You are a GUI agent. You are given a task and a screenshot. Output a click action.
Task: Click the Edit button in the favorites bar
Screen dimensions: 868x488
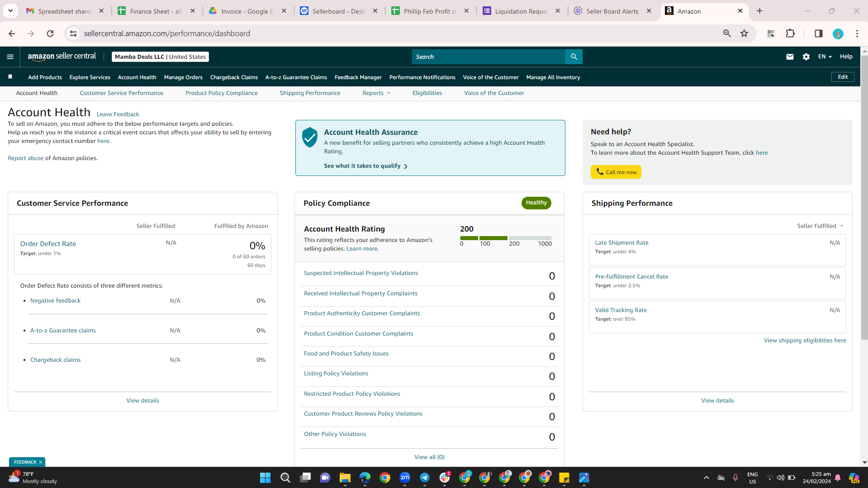coord(843,77)
